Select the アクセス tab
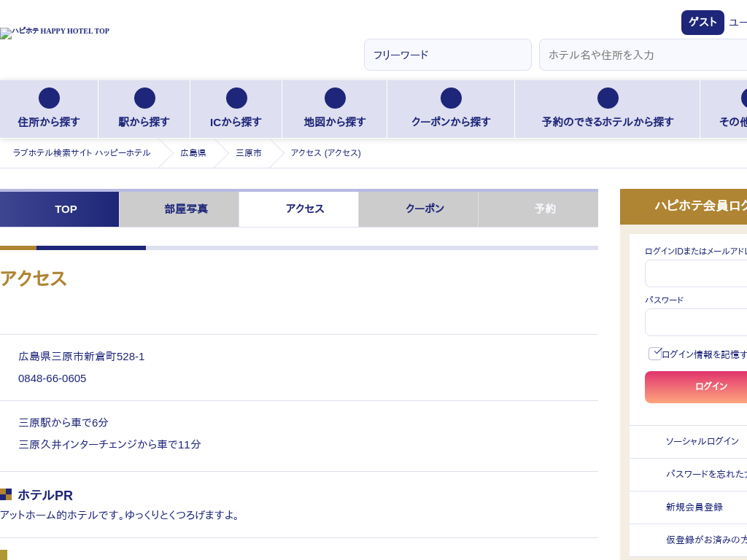747x560 pixels. pos(298,209)
